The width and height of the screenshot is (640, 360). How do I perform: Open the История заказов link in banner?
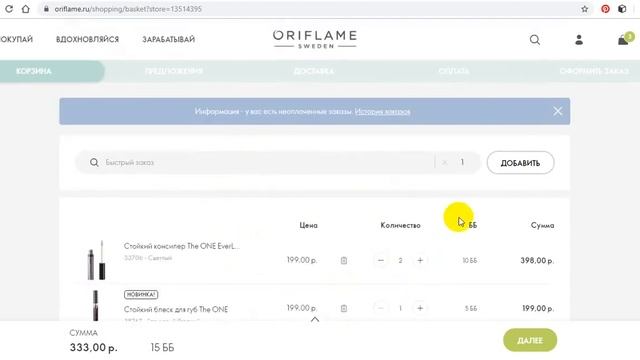(x=382, y=111)
